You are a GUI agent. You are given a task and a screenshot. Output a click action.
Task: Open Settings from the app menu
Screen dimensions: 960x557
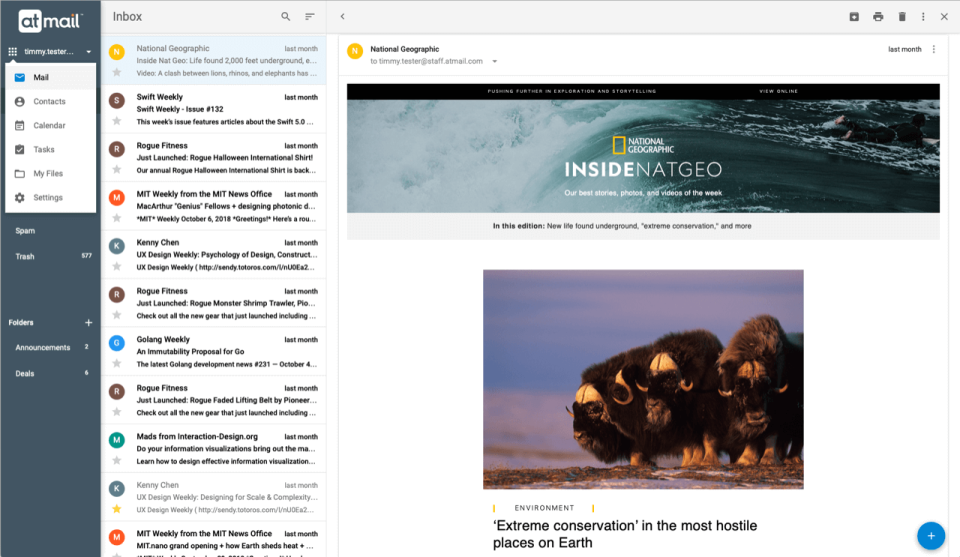coord(51,198)
